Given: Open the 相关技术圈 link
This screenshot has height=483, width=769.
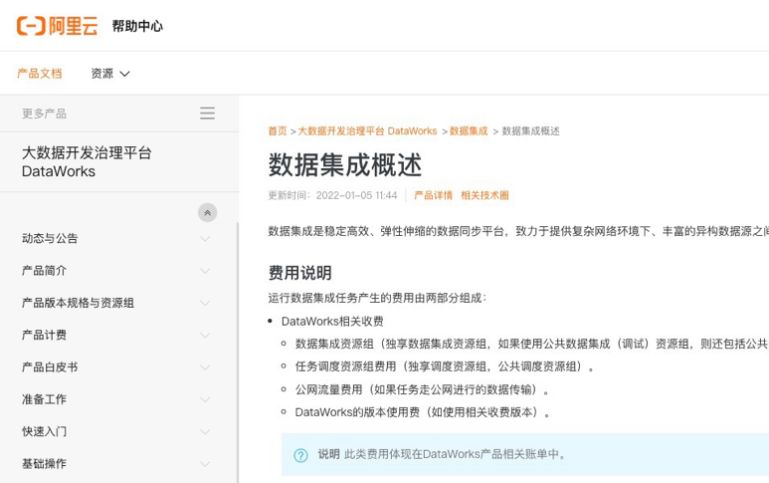Looking at the screenshot, I should click(485, 195).
